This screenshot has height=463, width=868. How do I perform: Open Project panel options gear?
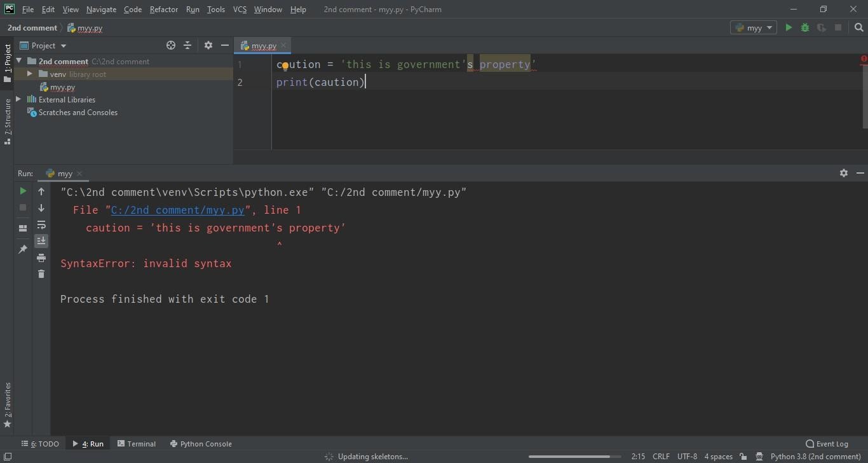[x=208, y=45]
